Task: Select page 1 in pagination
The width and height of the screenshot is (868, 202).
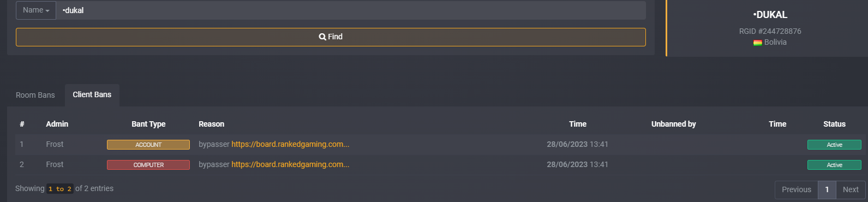Action: tap(827, 189)
